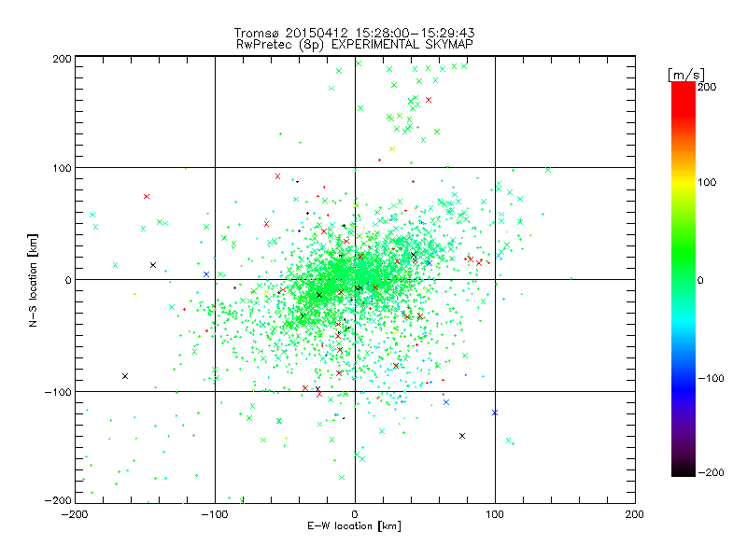Click the x-axis tick label '200'

tap(635, 514)
